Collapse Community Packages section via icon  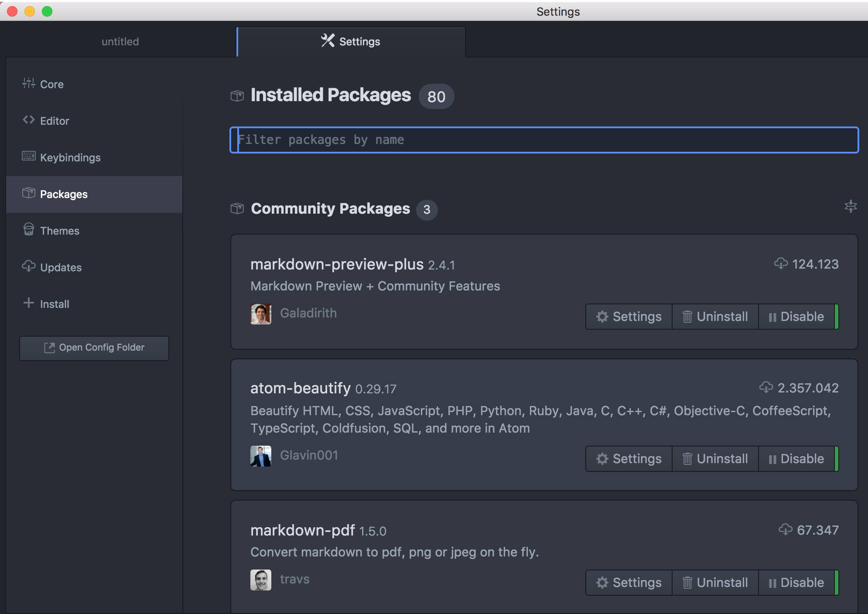[x=851, y=206]
